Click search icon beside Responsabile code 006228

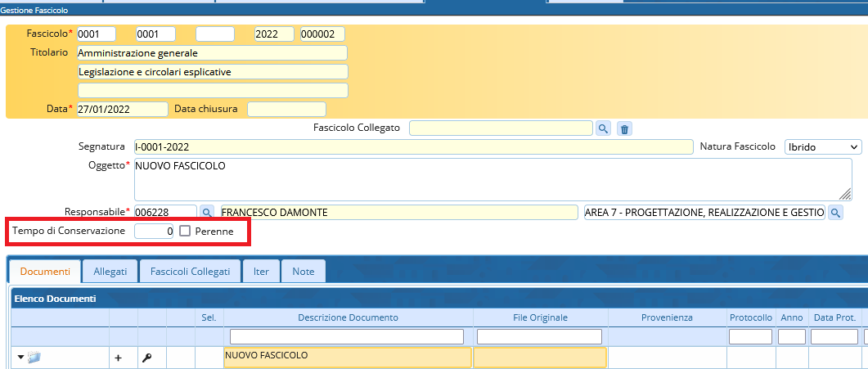pos(207,213)
